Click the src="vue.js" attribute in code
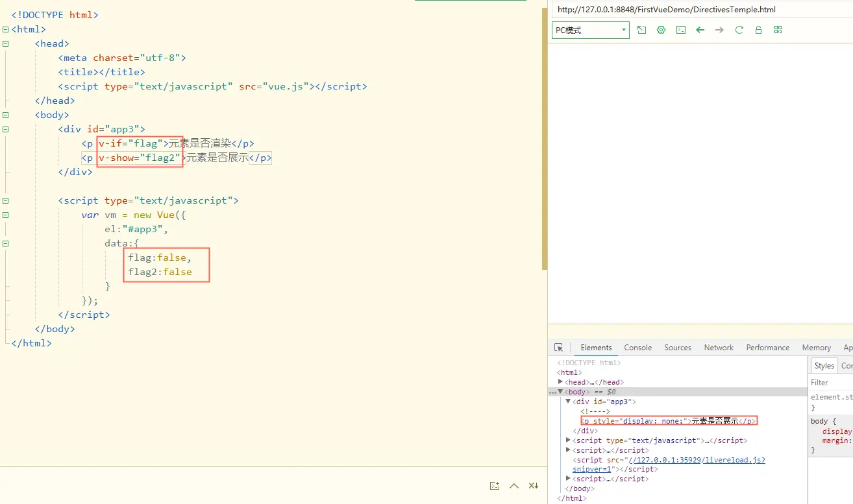This screenshot has width=853, height=504. [274, 86]
